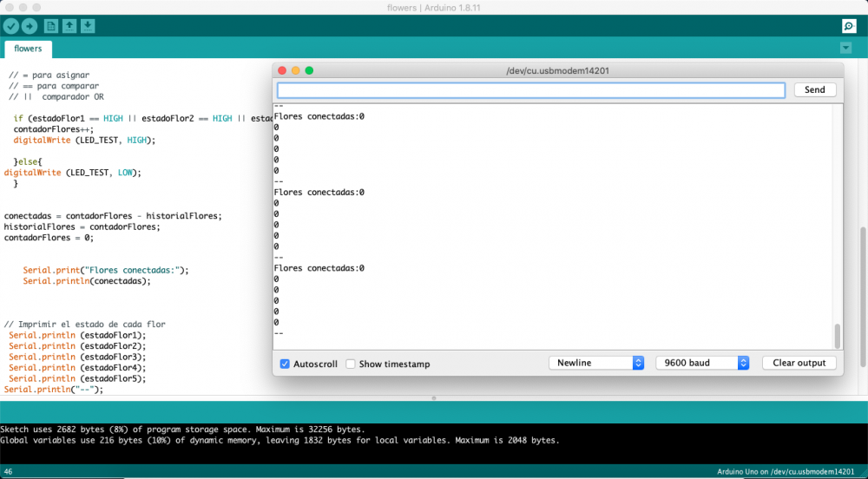Click the Upload sketch arrow icon
Screen dimensions: 868x479
coord(30,26)
